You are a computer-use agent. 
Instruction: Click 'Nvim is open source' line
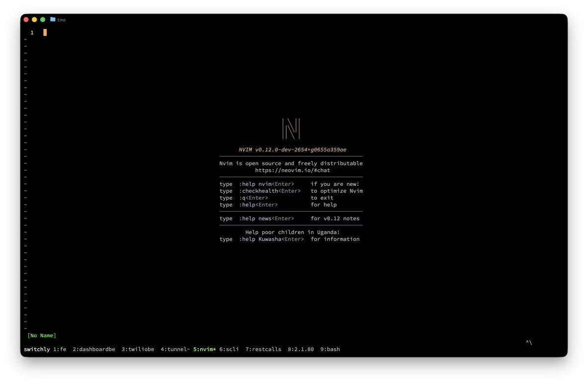(x=291, y=163)
